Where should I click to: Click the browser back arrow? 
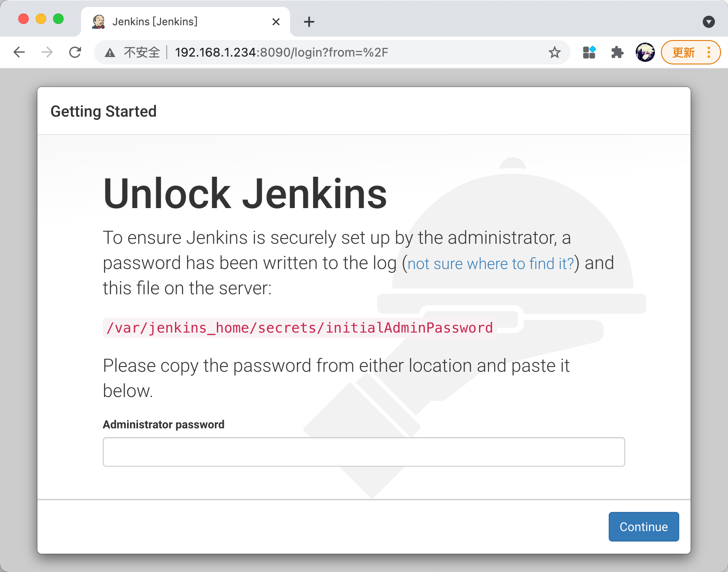click(x=19, y=52)
